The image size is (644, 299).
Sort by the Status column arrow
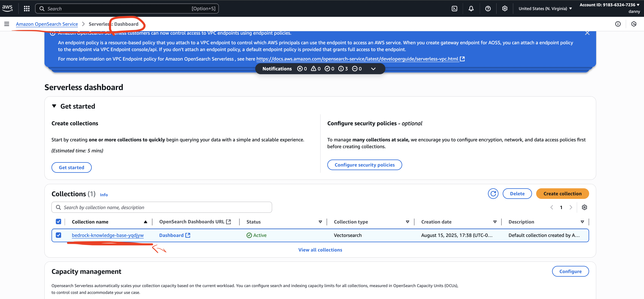click(320, 222)
